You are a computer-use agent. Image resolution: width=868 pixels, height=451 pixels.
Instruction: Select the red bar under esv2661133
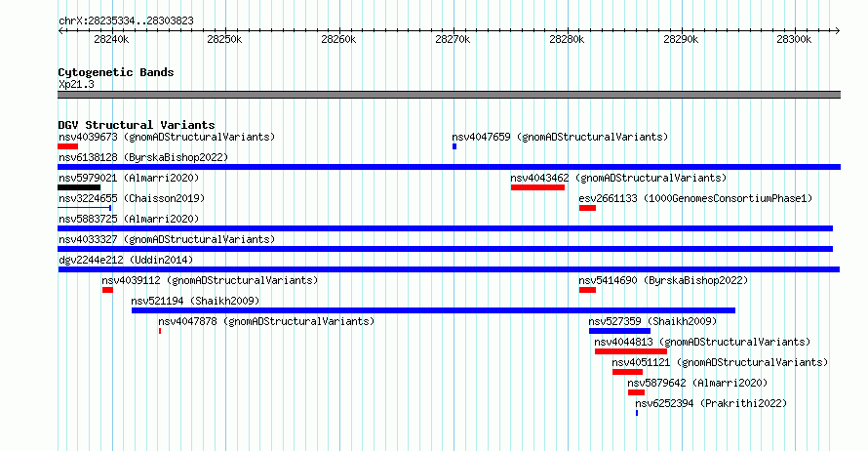click(587, 208)
